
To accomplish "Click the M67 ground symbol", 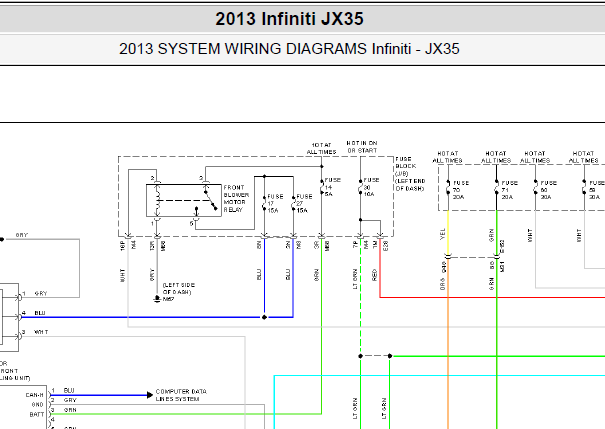I will (157, 299).
